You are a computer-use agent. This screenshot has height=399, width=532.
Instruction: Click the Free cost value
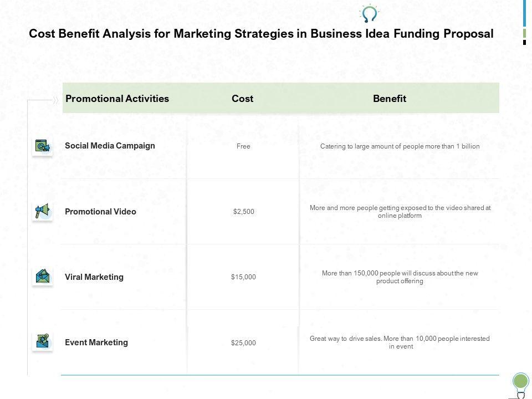click(244, 146)
